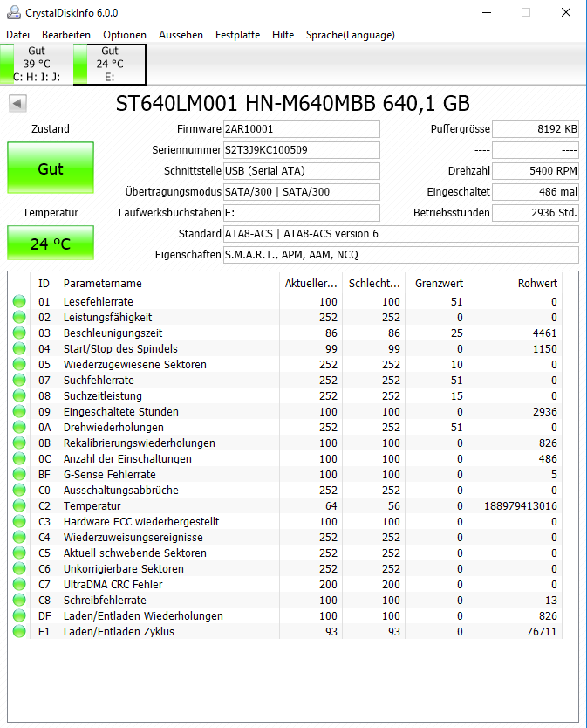This screenshot has width=587, height=728.
Task: Click status dot for Wiederzugewiesene Sektoren
Action: coord(19,365)
